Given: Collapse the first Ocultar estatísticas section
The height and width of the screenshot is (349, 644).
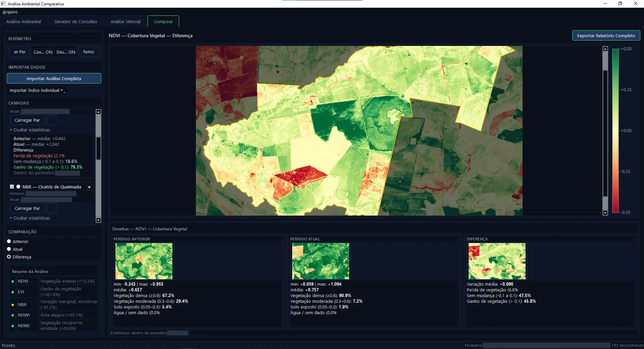Looking at the screenshot, I should click(30, 130).
